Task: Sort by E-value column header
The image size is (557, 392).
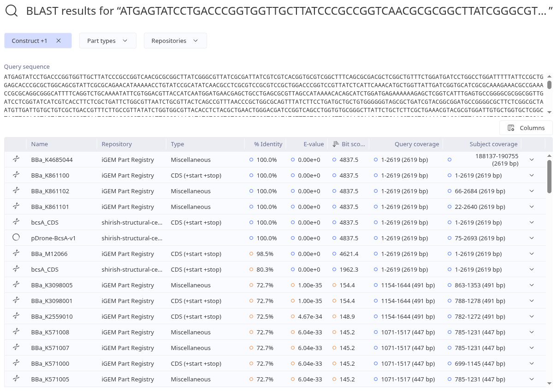Action: coord(314,144)
